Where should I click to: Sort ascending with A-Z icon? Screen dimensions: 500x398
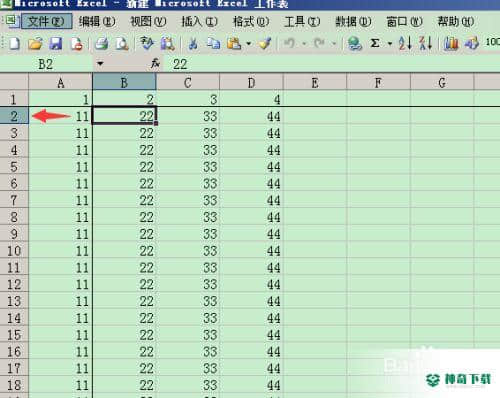[x=405, y=44]
